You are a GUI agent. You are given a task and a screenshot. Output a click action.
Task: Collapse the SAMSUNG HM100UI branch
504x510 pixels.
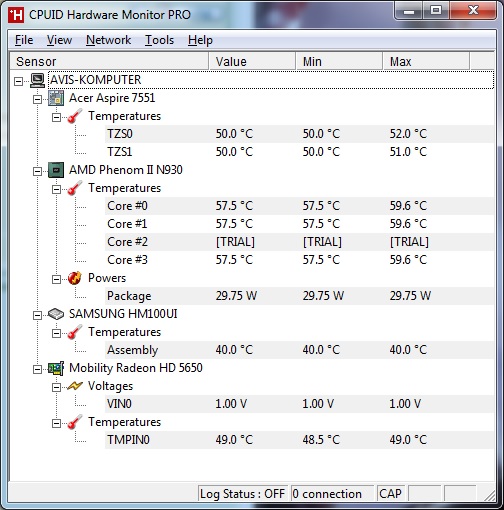coord(37,315)
